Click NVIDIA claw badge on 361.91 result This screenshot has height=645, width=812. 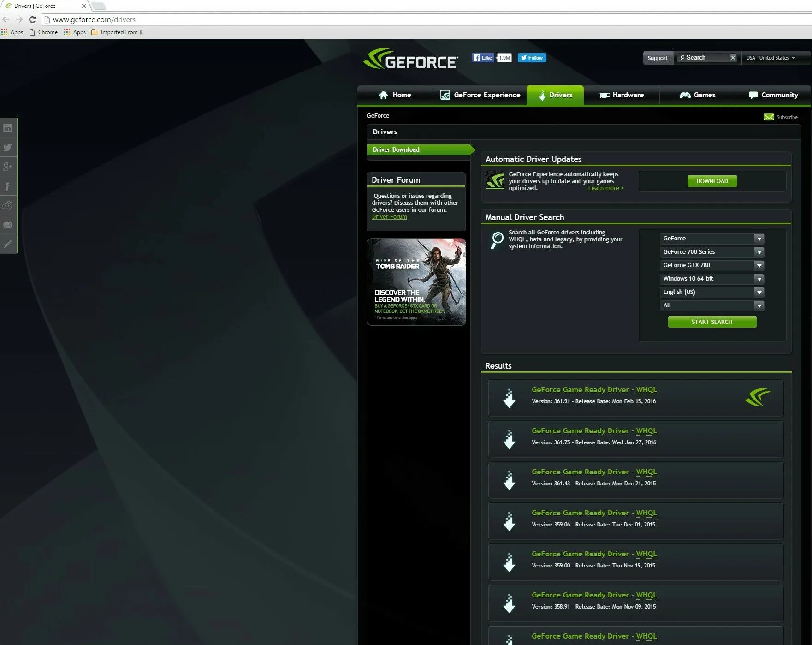pyautogui.click(x=758, y=397)
